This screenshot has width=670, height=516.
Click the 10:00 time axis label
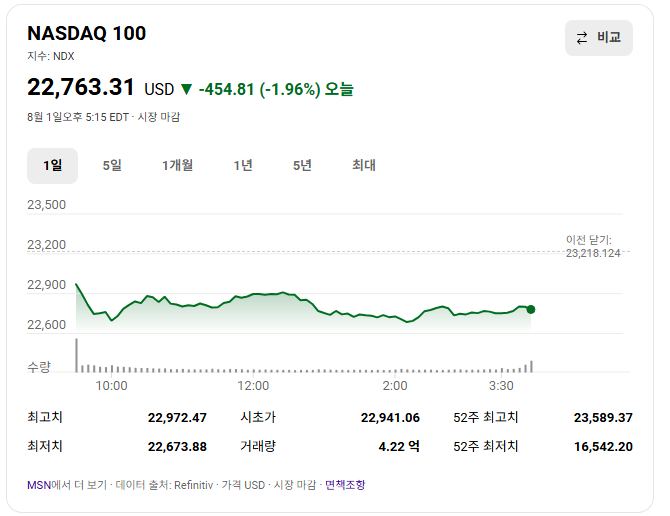click(112, 386)
